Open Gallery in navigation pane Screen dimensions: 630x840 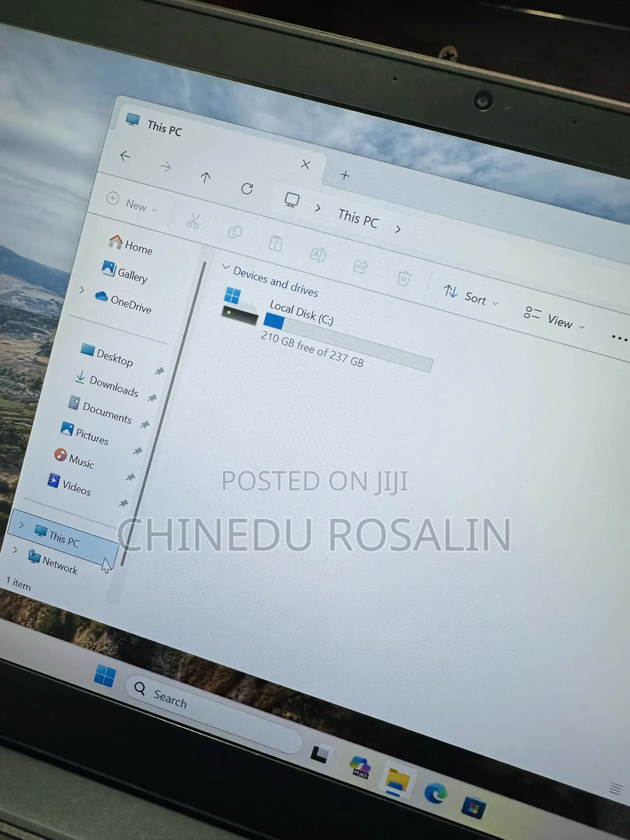125,272
